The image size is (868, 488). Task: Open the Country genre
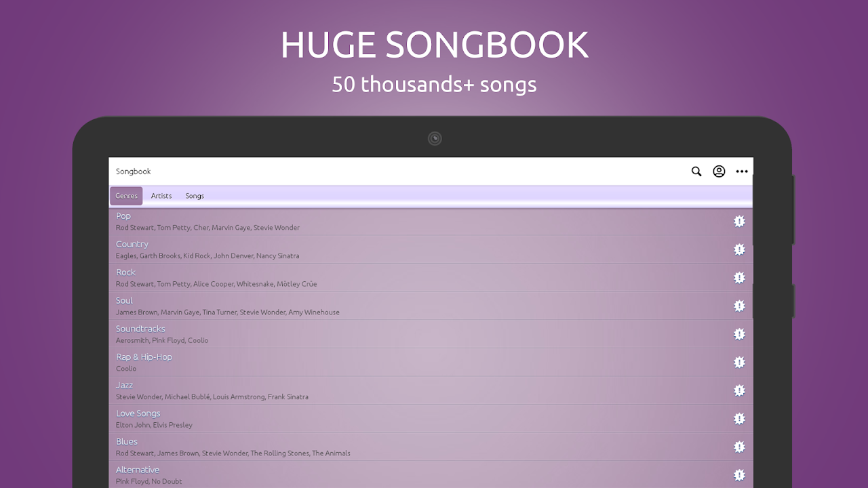[x=431, y=249]
